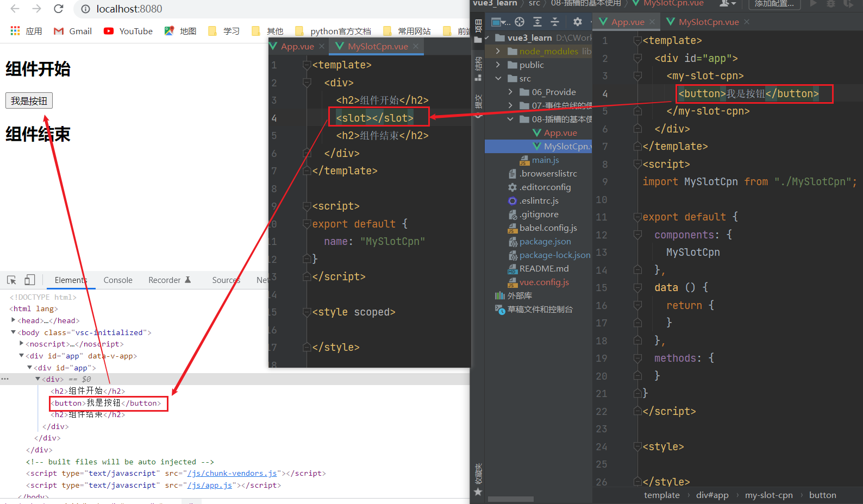Click the src breadcrumb in IDE
Viewport: 863px width, 504px height.
click(x=535, y=3)
